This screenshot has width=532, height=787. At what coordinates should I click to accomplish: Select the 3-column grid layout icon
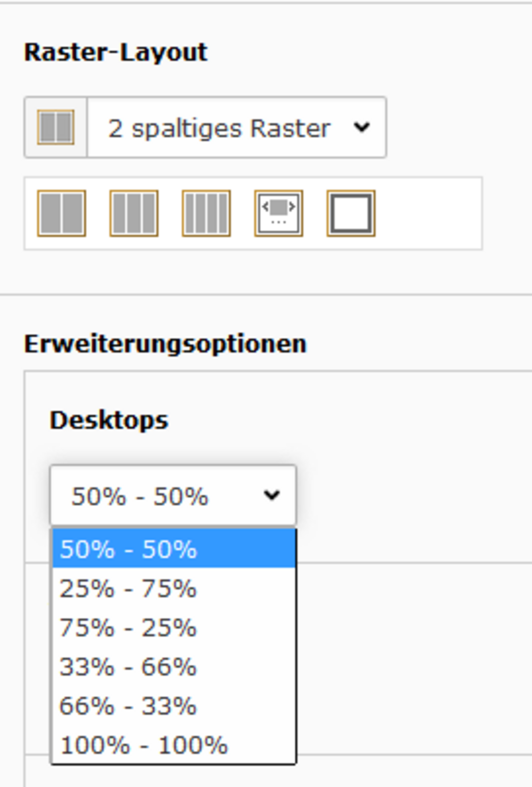(134, 213)
